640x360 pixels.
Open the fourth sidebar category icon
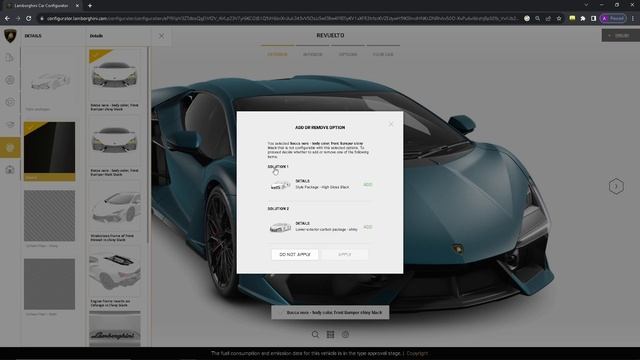(10, 124)
